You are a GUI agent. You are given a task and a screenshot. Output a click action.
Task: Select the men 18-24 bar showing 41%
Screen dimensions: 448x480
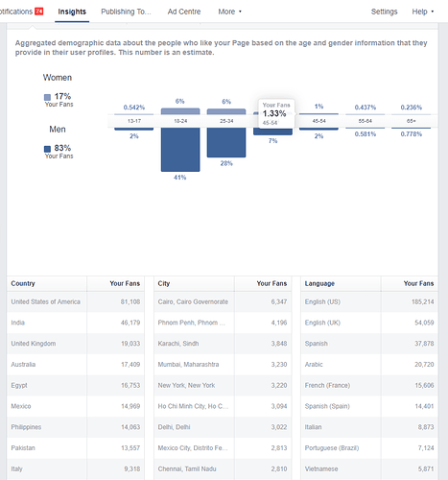pyautogui.click(x=180, y=150)
